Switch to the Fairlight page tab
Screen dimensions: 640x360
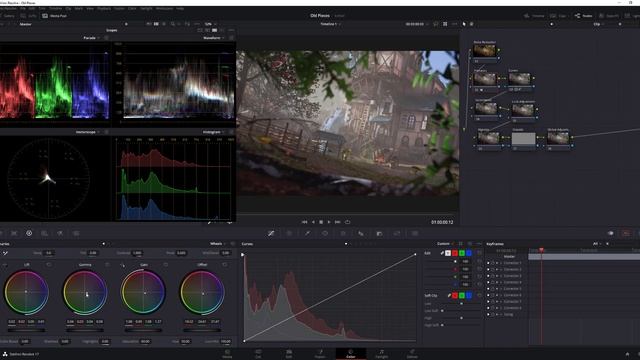[x=382, y=353]
